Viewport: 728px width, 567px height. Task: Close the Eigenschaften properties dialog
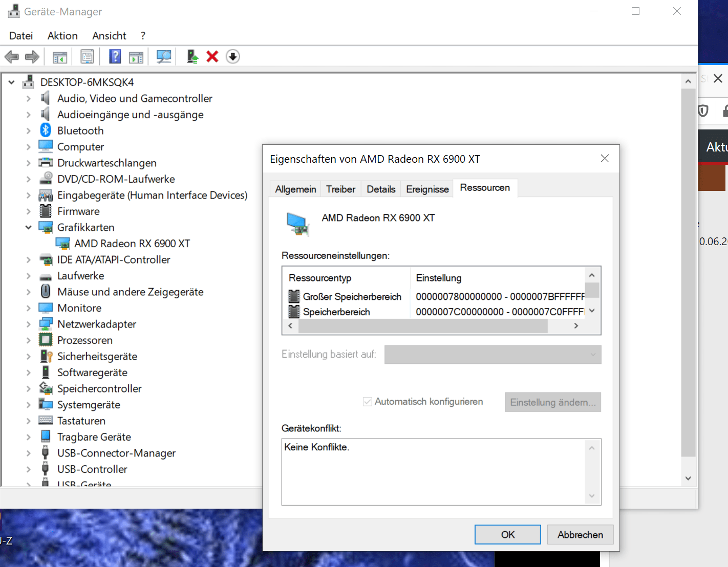click(605, 159)
